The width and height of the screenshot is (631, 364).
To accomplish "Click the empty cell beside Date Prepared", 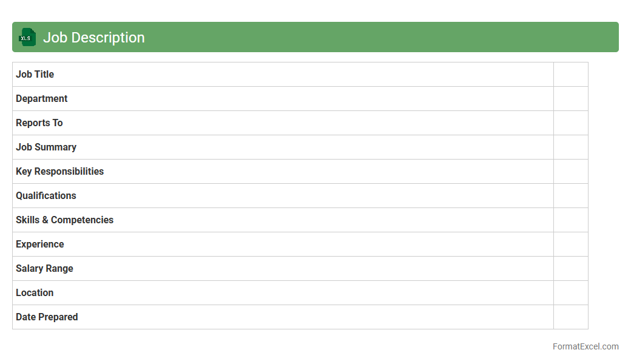I will (x=570, y=317).
